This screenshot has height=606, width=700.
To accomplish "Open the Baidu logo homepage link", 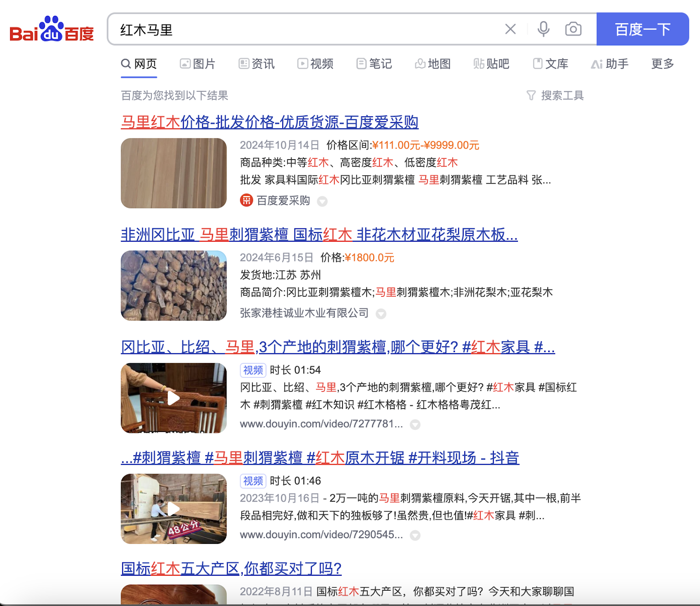I will [52, 29].
